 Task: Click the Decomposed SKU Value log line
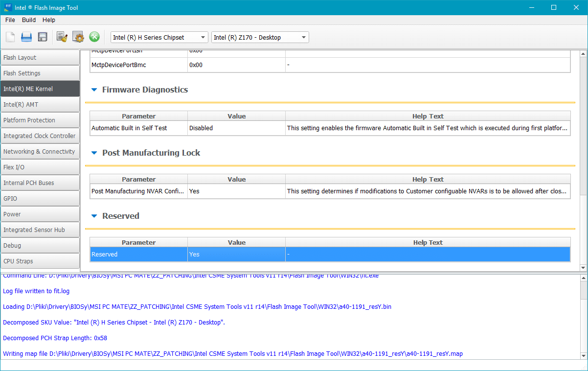point(114,323)
